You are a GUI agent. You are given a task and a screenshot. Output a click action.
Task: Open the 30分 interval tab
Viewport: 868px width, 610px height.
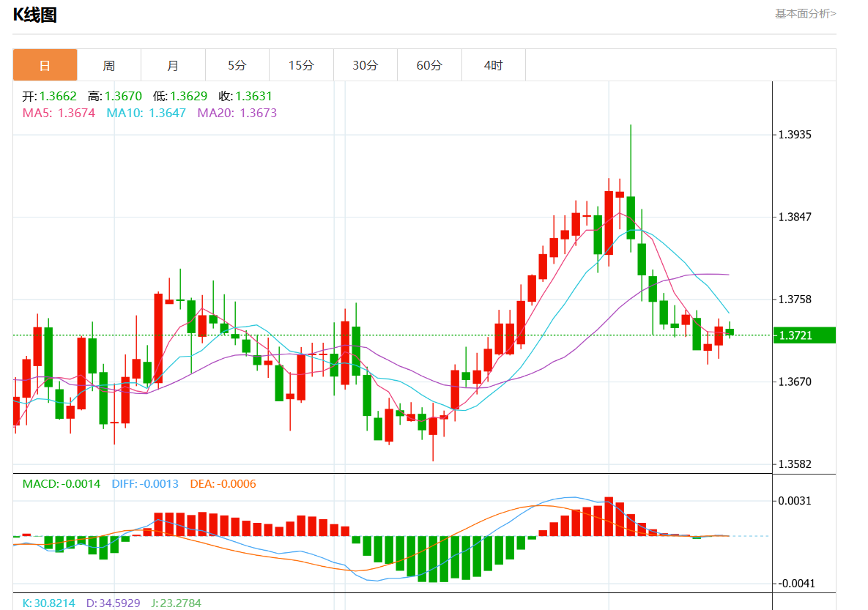pyautogui.click(x=366, y=65)
